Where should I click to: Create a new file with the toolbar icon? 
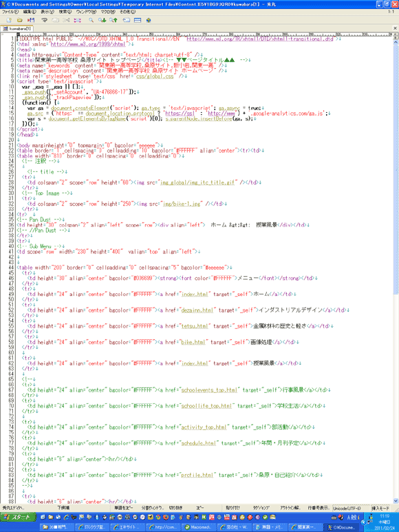tap(9, 20)
